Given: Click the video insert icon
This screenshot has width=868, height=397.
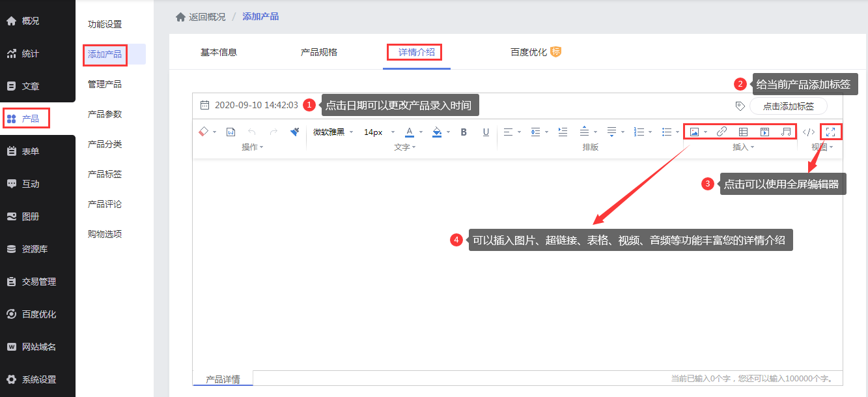Looking at the screenshot, I should pyautogui.click(x=765, y=132).
